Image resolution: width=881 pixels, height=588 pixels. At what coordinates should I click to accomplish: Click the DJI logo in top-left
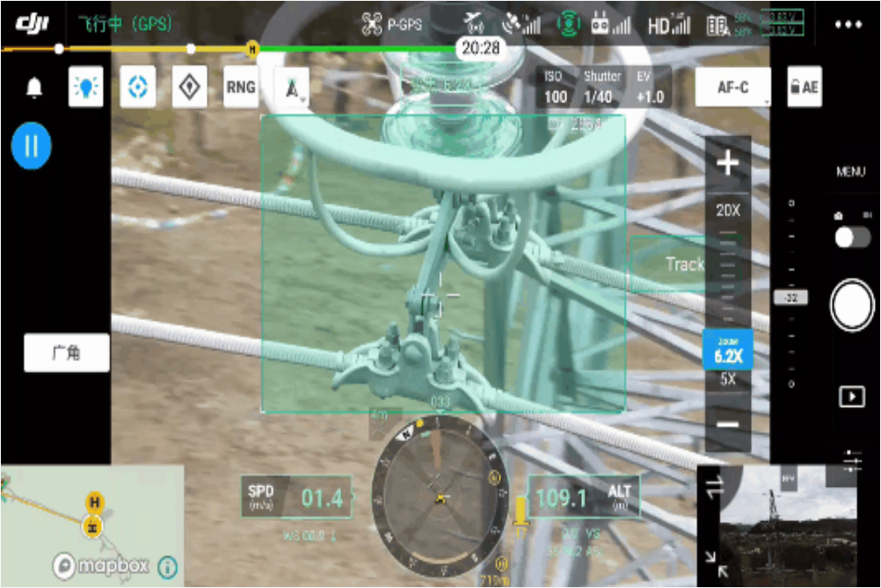coord(33,24)
